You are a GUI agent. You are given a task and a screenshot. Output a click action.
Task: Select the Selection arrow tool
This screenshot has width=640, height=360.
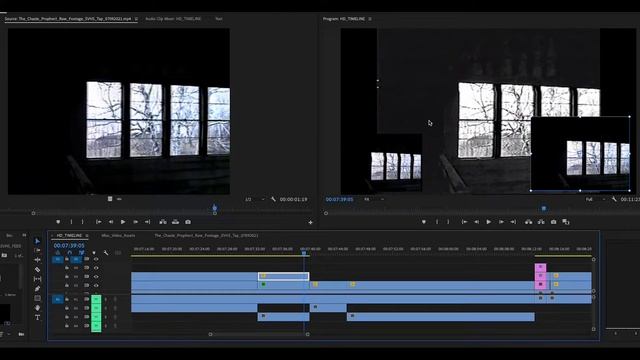pos(37,241)
